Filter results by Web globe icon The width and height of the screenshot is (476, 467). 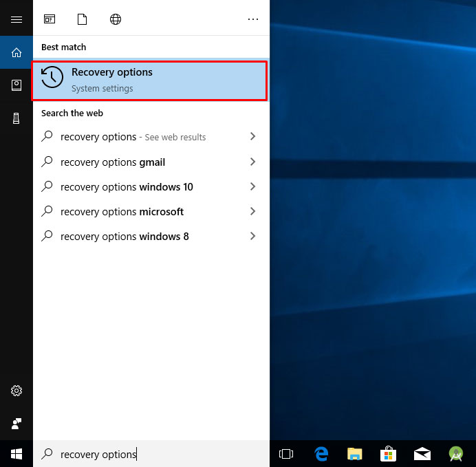[116, 19]
